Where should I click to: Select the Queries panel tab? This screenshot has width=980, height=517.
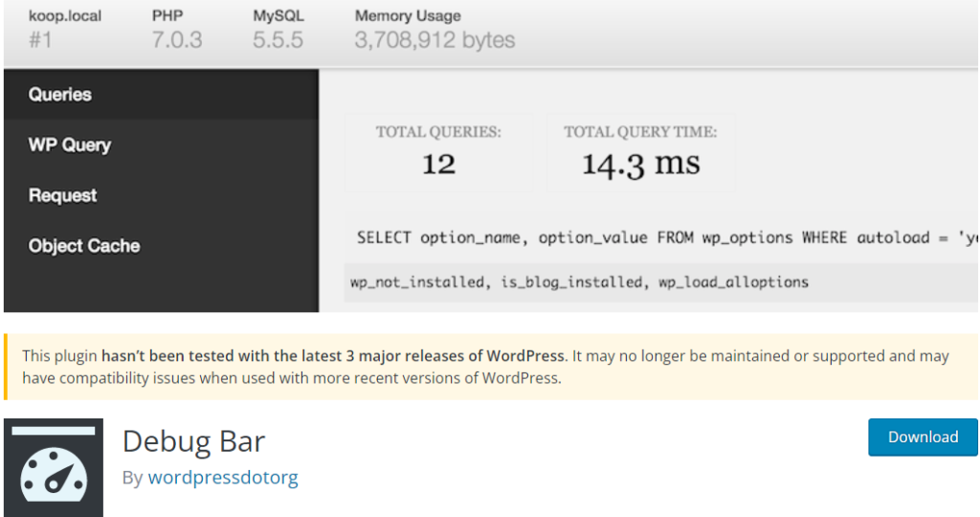pyautogui.click(x=60, y=95)
